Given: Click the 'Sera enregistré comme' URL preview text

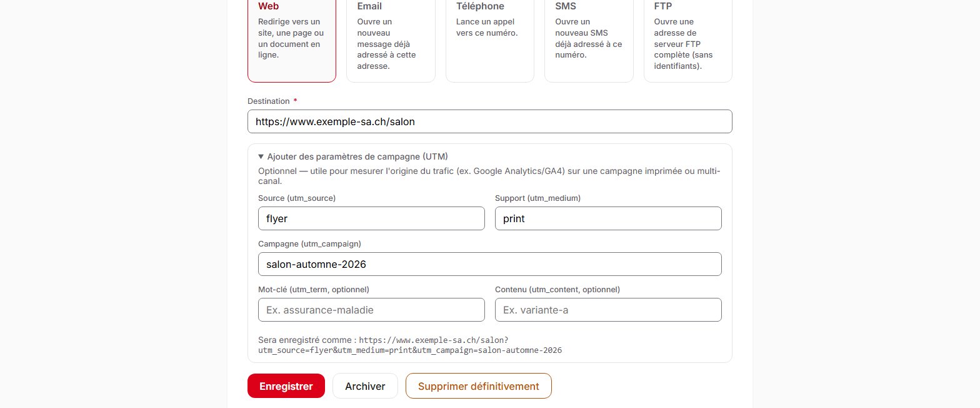Looking at the screenshot, I should coord(410,345).
